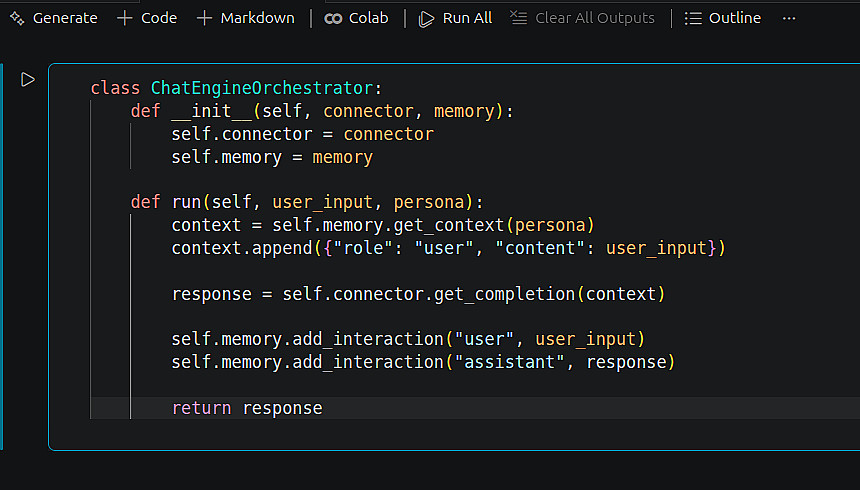Click the "assistant" string in add_interaction
The width and height of the screenshot is (860, 490).
508,362
